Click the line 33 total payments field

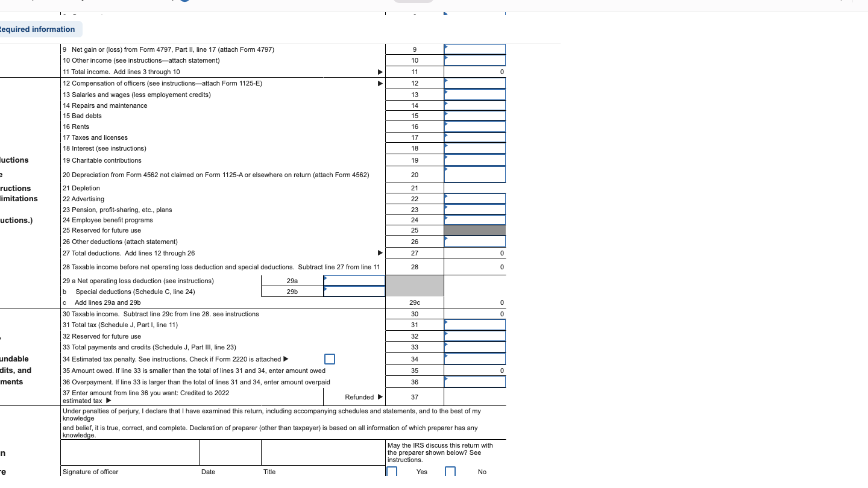(475, 347)
